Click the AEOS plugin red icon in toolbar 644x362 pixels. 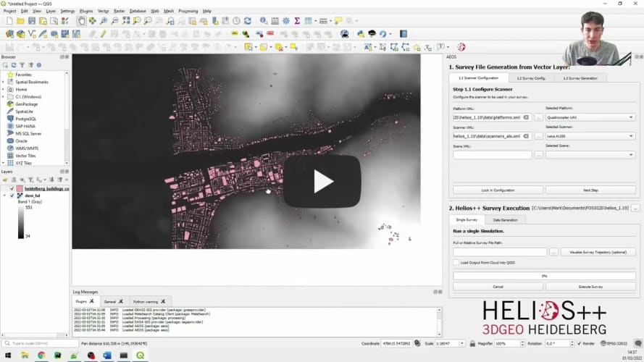[x=461, y=47]
